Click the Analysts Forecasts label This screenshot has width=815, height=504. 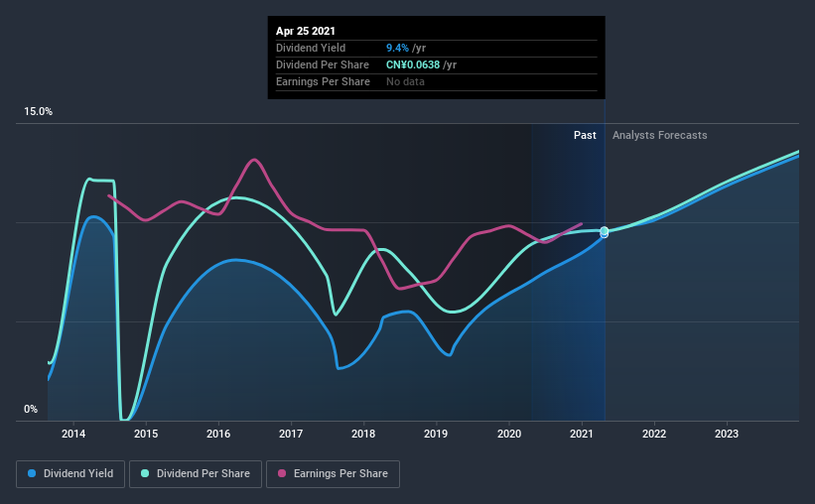[x=659, y=135]
